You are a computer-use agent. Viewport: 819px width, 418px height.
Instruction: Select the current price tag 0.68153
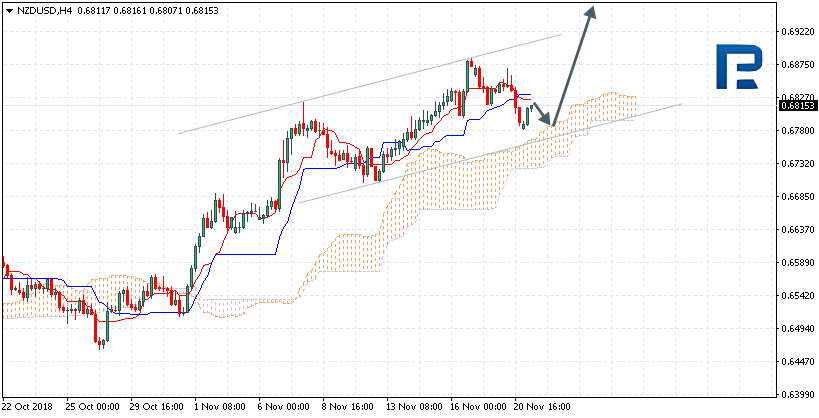(x=796, y=105)
